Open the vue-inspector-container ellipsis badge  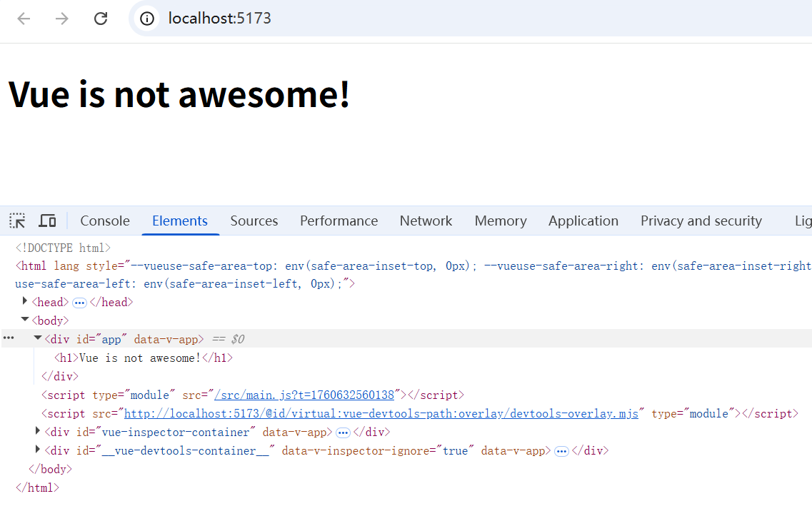click(343, 432)
